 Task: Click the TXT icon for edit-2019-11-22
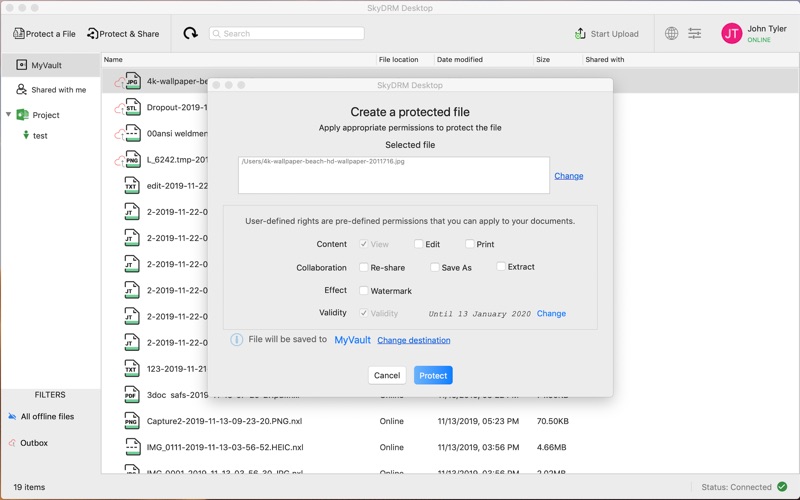click(x=132, y=186)
